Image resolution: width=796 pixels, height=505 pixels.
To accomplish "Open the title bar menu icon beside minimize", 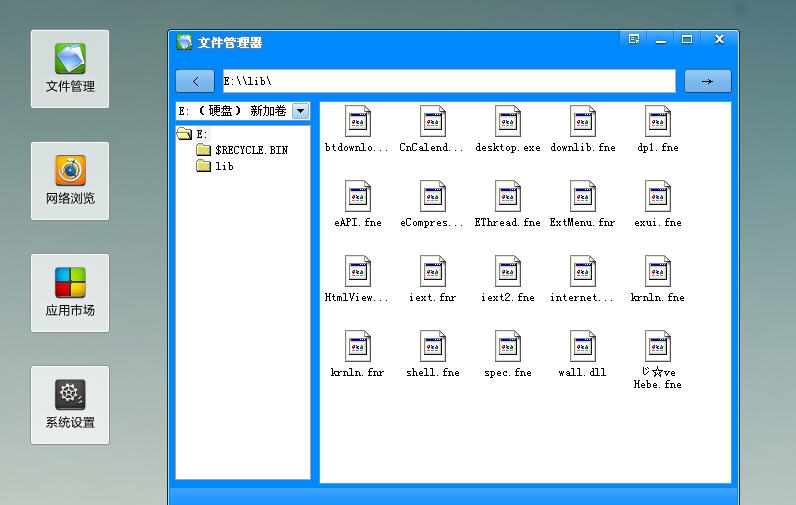I will coord(634,39).
